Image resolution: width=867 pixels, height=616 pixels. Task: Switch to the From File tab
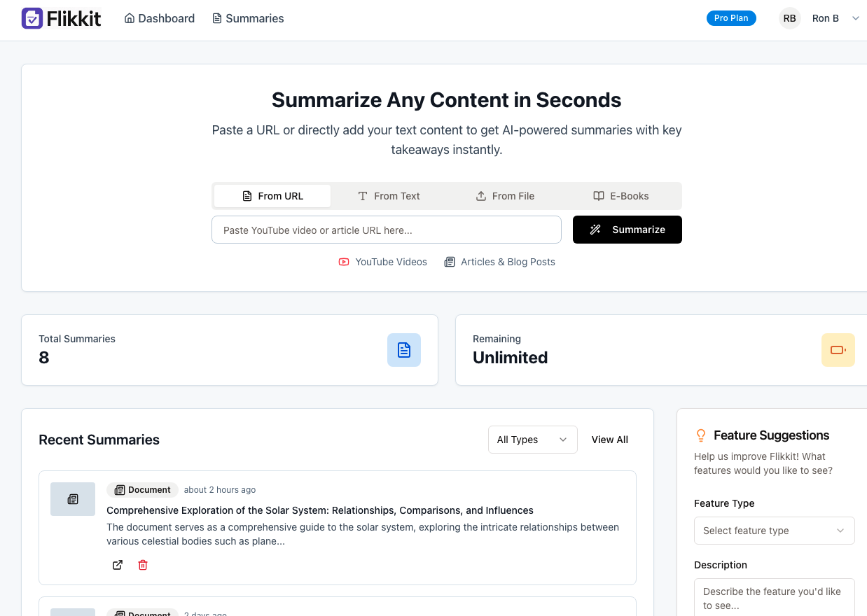pos(505,196)
